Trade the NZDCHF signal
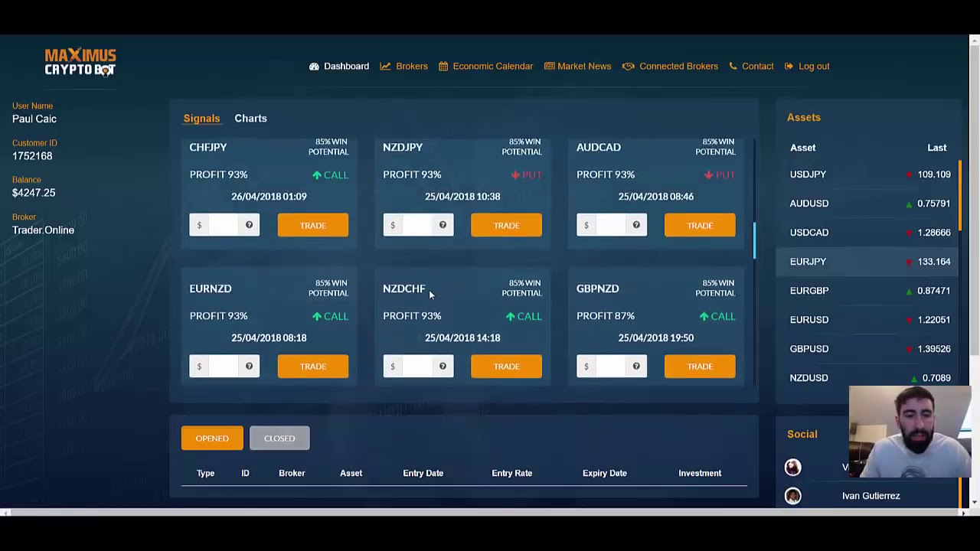This screenshot has height=551, width=980. tap(506, 367)
